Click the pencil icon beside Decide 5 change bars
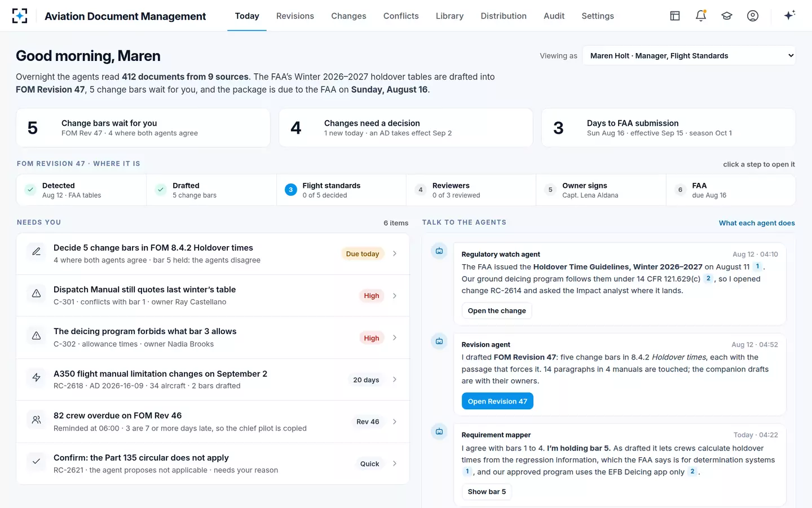This screenshot has height=508, width=812. [x=36, y=252]
